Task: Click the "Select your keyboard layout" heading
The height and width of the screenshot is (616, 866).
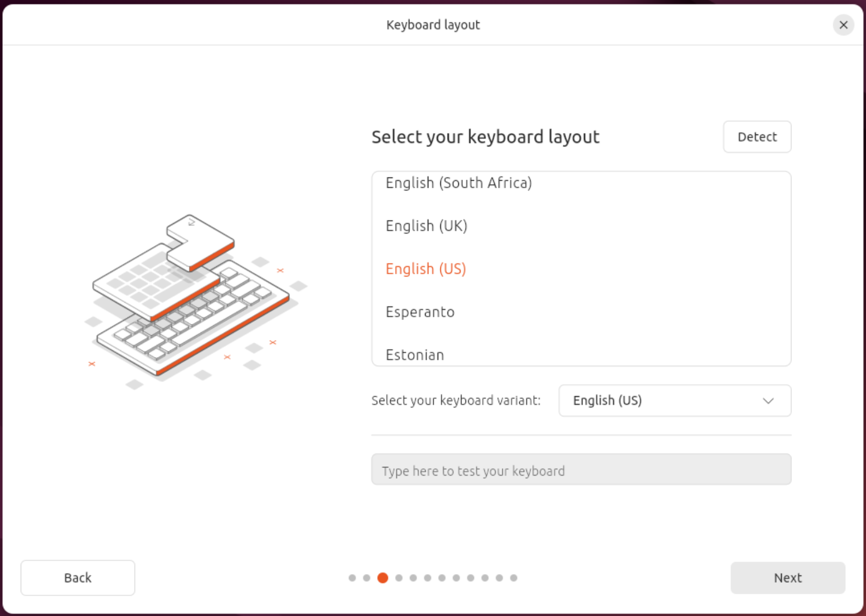Action: coord(485,137)
